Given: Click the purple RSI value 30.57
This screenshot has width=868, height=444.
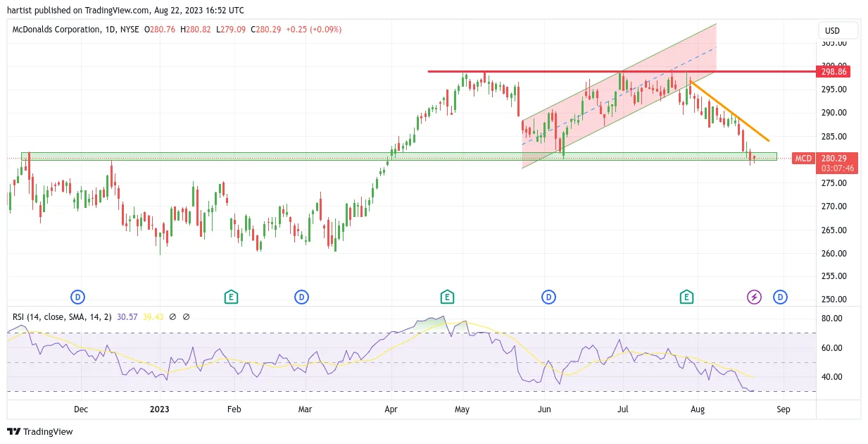Looking at the screenshot, I should click(x=127, y=317).
